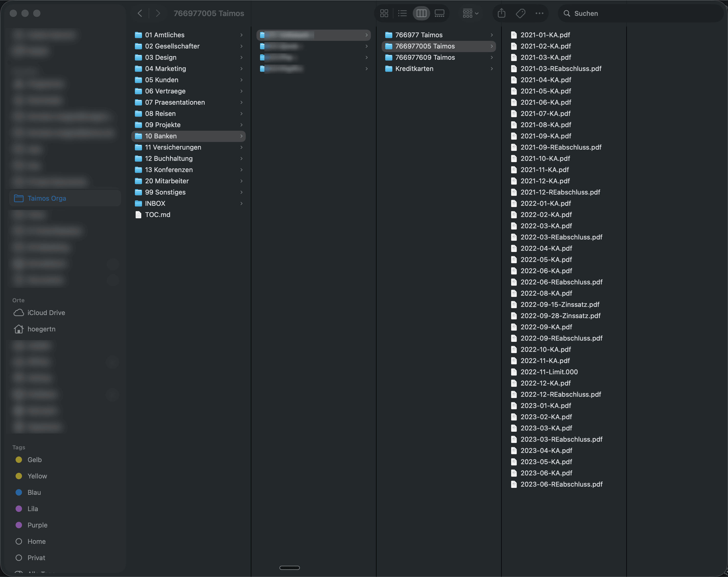
Task: Switch to icon grid view
Action: (384, 13)
